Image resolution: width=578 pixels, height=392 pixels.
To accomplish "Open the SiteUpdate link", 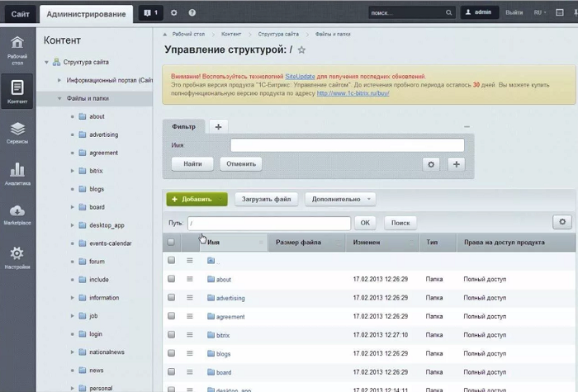I will coord(300,77).
